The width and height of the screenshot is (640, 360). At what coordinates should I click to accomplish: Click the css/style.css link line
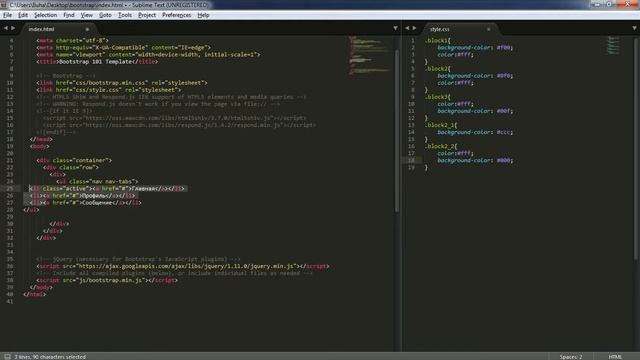point(108,90)
